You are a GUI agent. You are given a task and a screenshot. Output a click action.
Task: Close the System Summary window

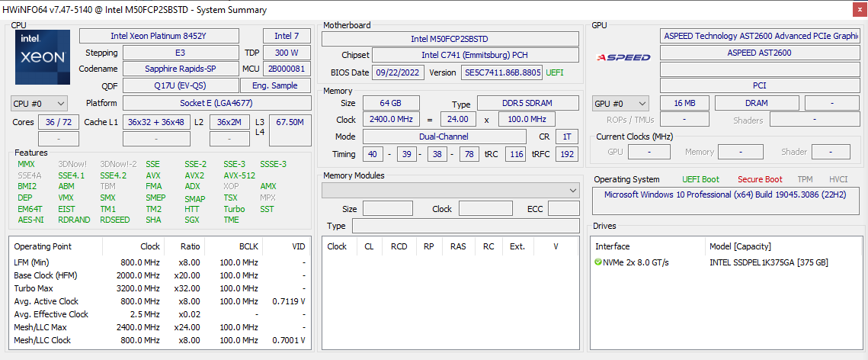(x=859, y=9)
